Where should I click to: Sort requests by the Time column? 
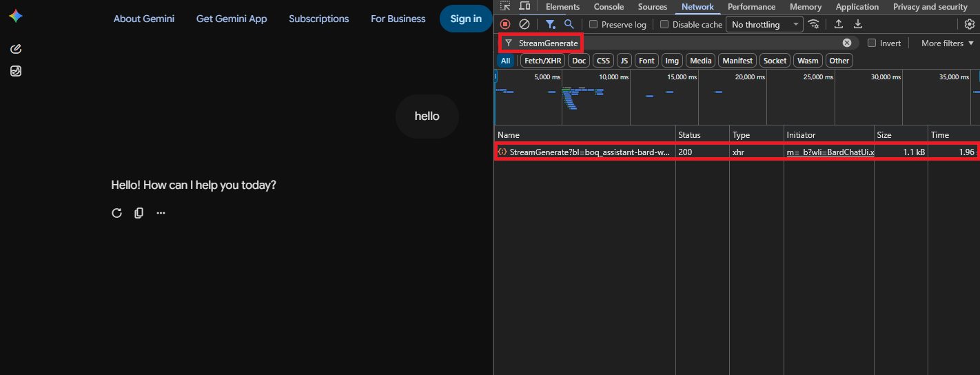coord(953,135)
